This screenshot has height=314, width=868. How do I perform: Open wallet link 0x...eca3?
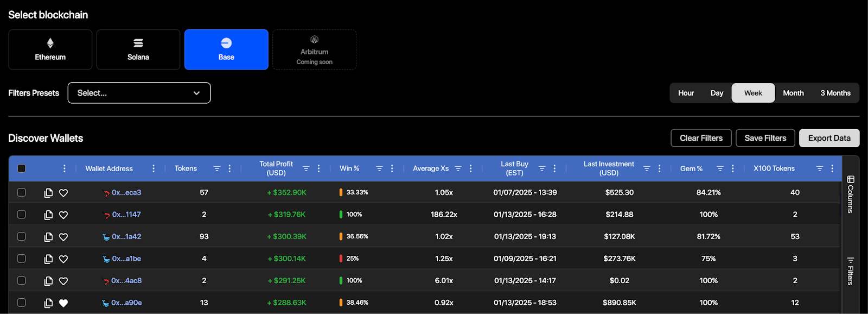126,192
